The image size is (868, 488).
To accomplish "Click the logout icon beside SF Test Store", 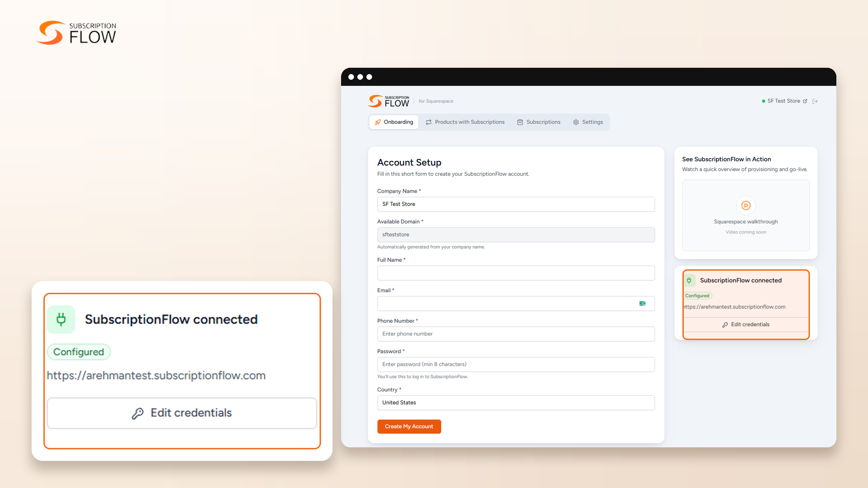I will [x=815, y=101].
